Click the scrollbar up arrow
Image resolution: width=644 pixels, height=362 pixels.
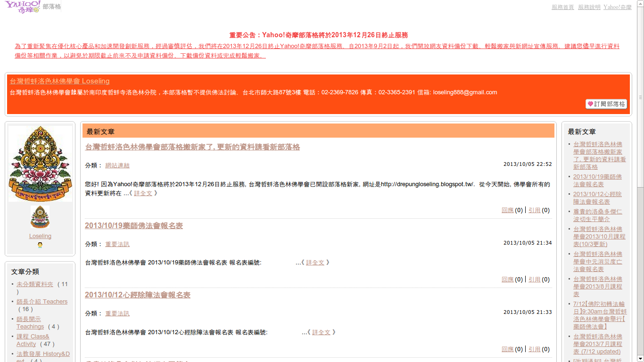640,4
